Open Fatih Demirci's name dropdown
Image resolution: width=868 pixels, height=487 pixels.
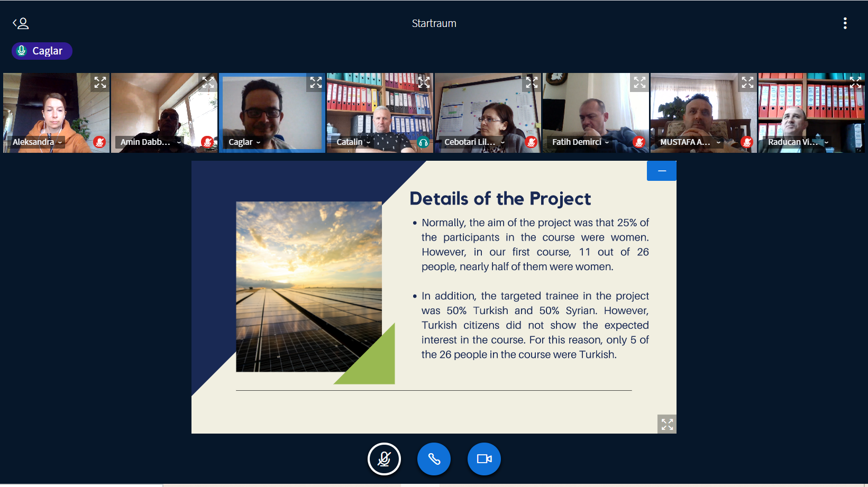(x=580, y=142)
